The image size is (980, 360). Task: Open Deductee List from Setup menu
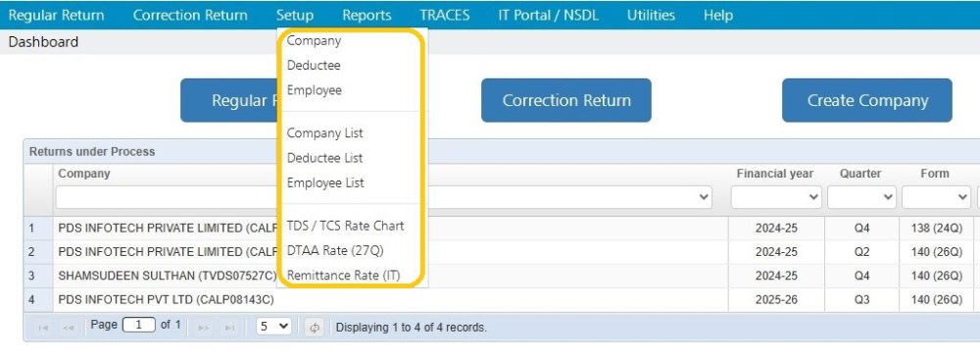point(325,158)
